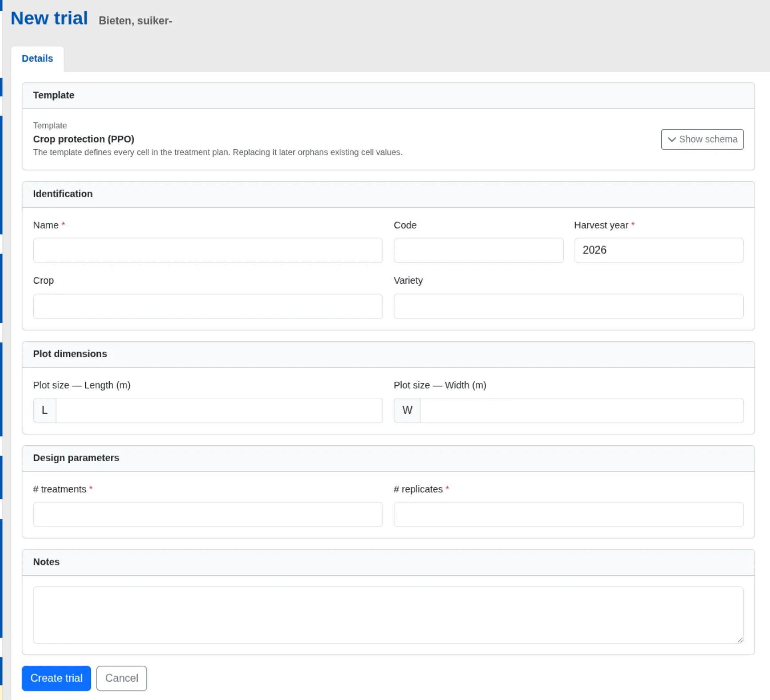The height and width of the screenshot is (700, 770).
Task: Click the New trial heading link
Action: coord(49,17)
